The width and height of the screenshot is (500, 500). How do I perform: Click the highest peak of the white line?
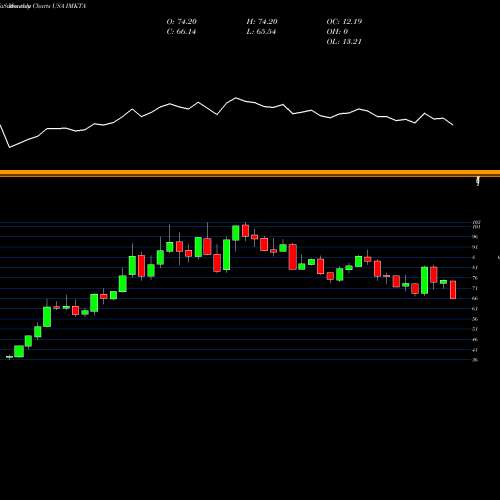coord(236,98)
